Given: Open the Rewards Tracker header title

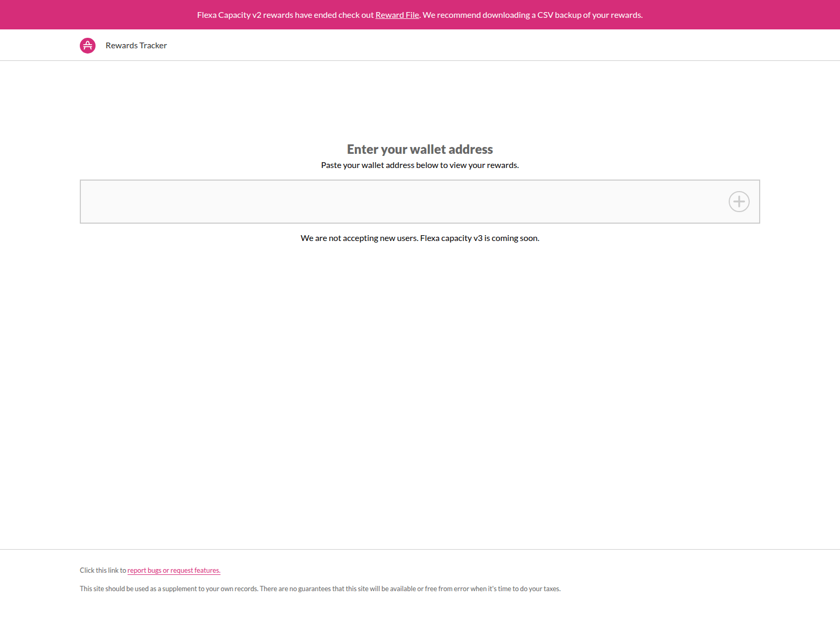Looking at the screenshot, I should (136, 46).
